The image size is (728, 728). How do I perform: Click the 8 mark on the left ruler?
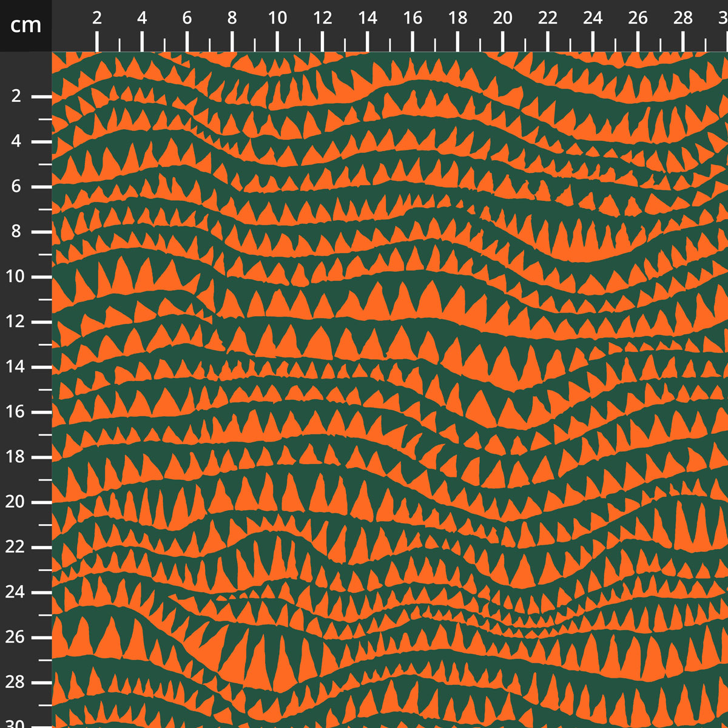16,232
